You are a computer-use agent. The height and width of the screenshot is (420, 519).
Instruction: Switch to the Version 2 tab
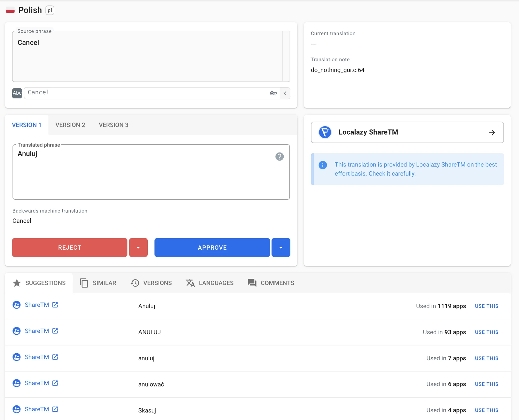[x=70, y=125]
